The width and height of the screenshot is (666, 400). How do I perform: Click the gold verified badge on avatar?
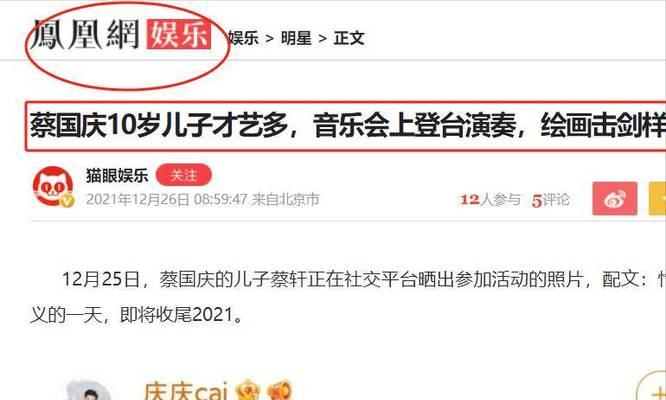point(67,201)
